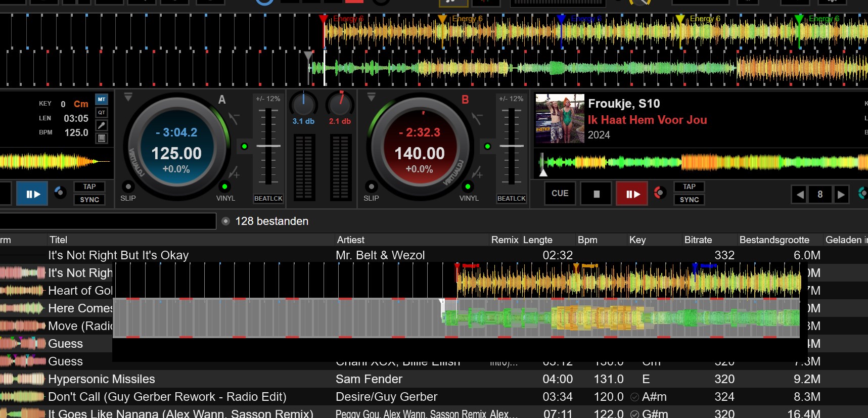Toggle VINYL mode on deck A

[224, 187]
